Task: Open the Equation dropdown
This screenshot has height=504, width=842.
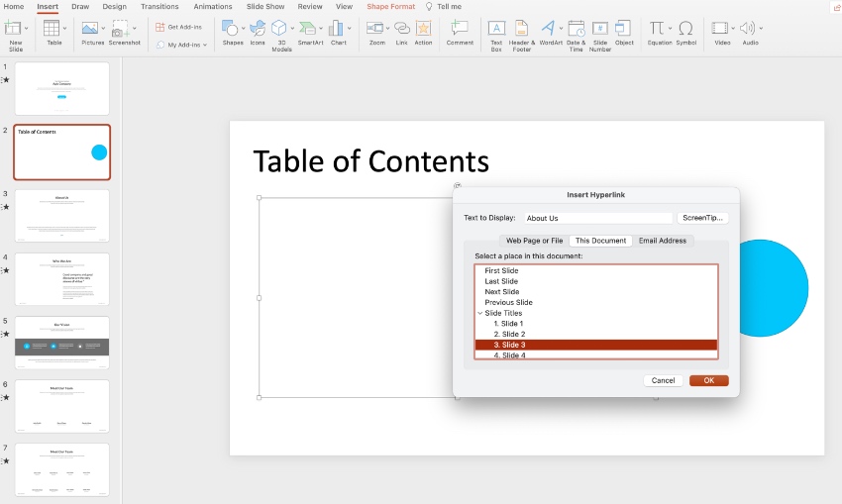Action: (x=670, y=28)
